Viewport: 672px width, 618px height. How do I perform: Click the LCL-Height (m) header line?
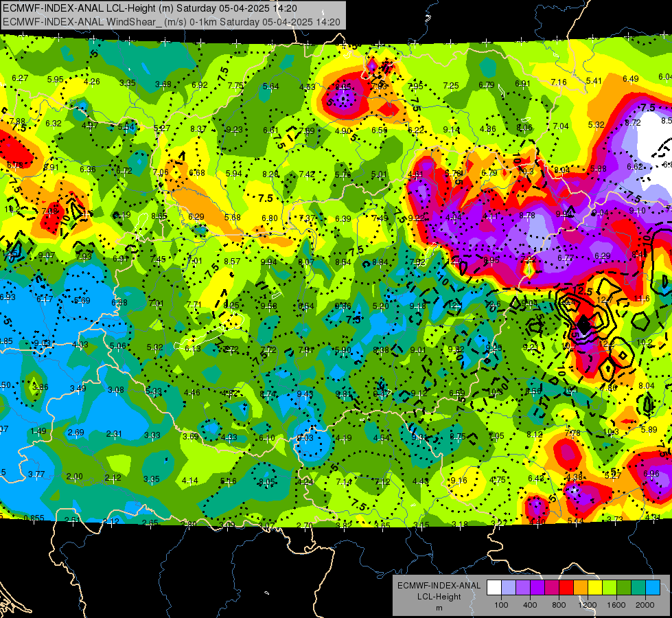pyautogui.click(x=150, y=8)
